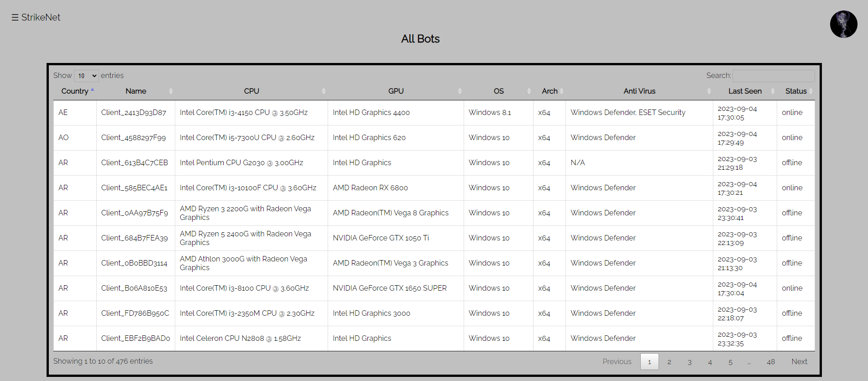Click the AO country cell
Screen dimensions: 868x381
(75, 138)
